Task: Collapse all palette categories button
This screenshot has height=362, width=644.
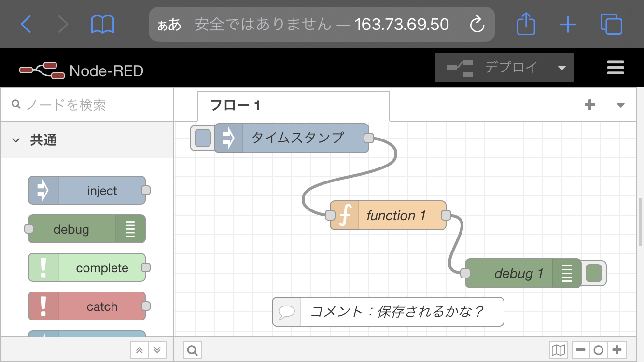Action: [x=140, y=350]
